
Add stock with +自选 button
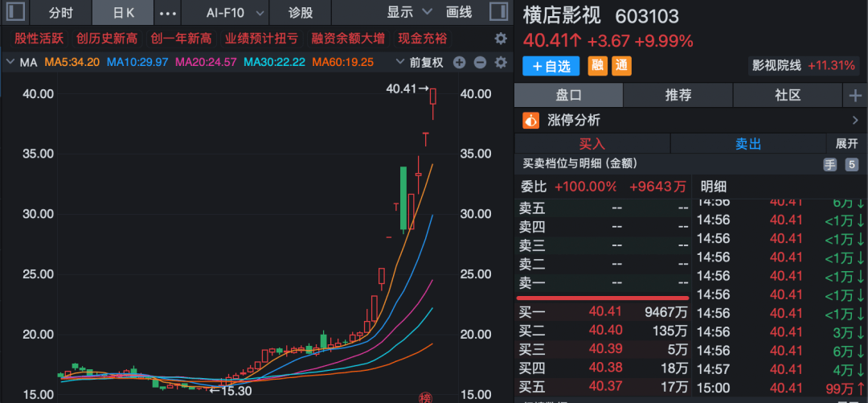point(551,66)
